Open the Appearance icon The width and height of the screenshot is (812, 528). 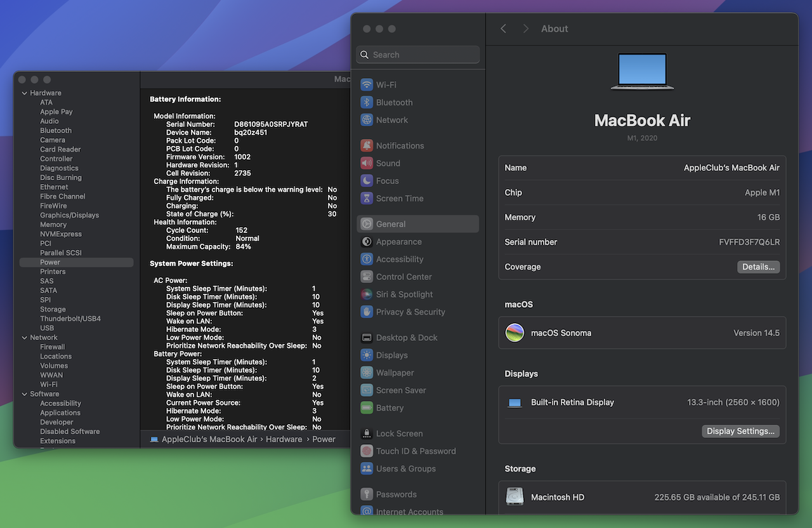(x=367, y=242)
